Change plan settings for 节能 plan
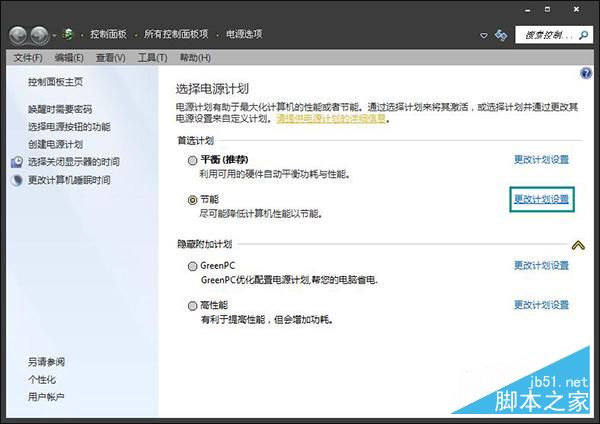 point(541,199)
